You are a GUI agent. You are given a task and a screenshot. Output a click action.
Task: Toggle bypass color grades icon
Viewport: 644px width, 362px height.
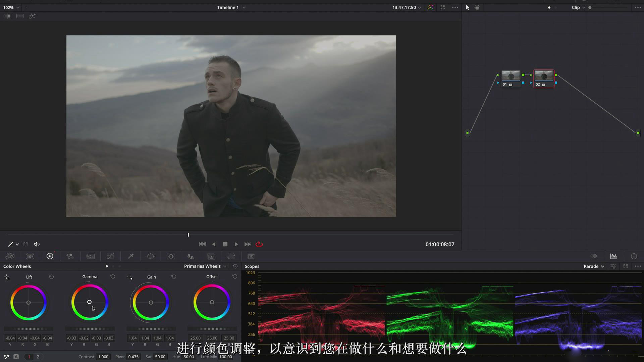(x=431, y=7)
